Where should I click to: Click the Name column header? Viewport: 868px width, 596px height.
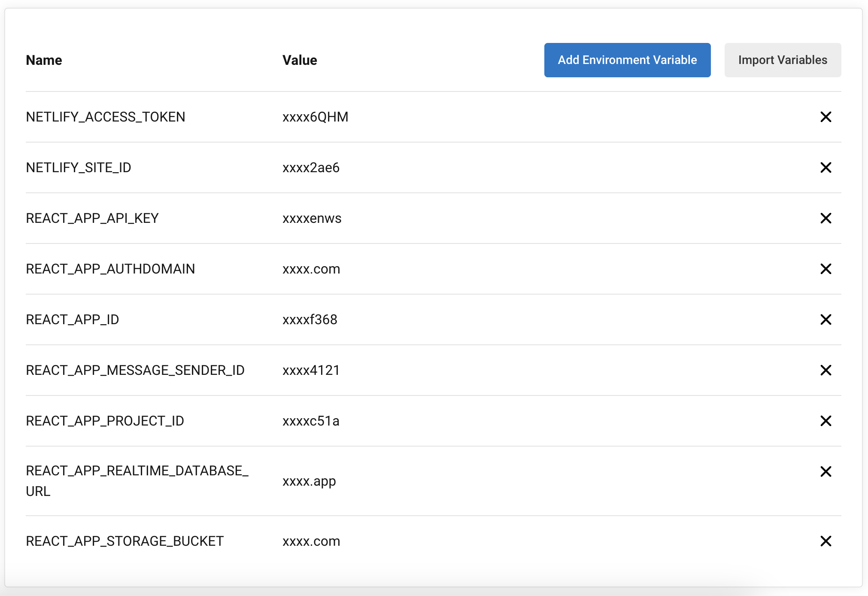click(x=44, y=60)
